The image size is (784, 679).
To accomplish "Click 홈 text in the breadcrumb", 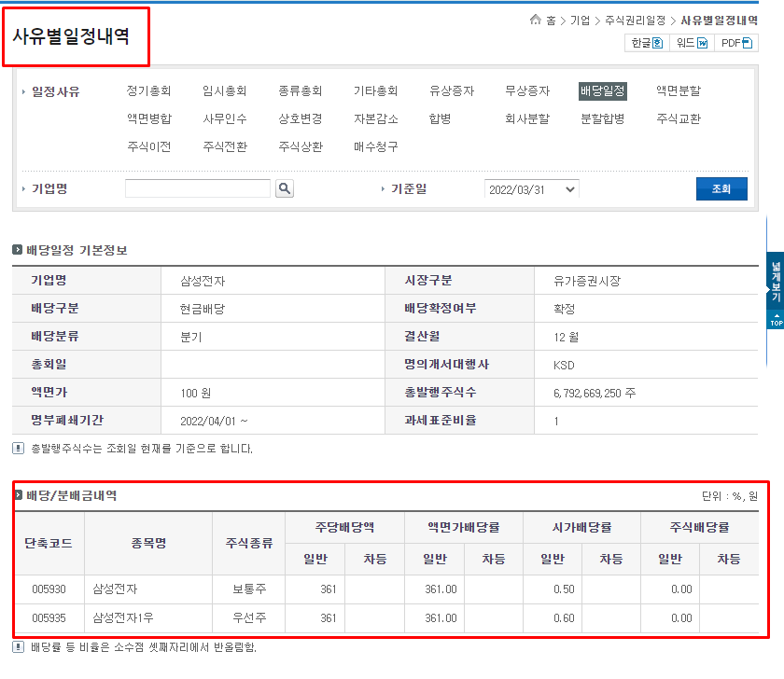I will (x=551, y=21).
